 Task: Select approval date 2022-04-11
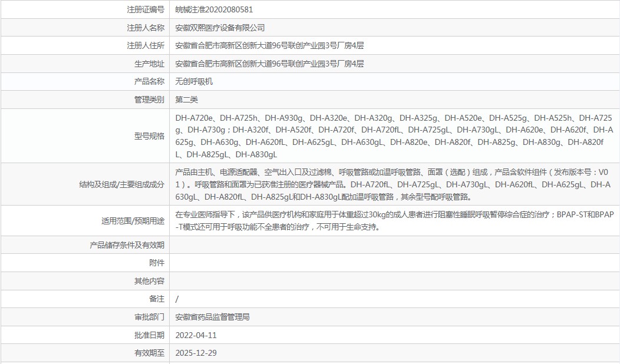click(x=196, y=335)
